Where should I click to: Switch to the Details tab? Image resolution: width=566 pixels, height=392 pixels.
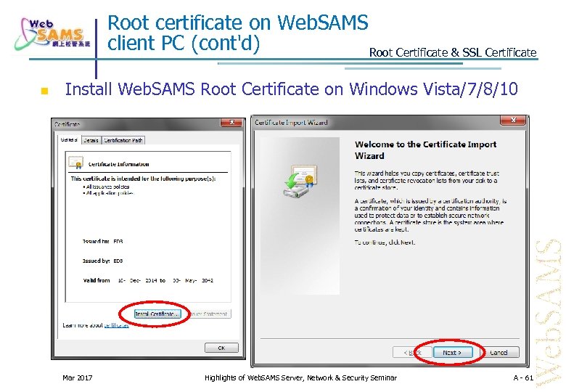(x=91, y=140)
